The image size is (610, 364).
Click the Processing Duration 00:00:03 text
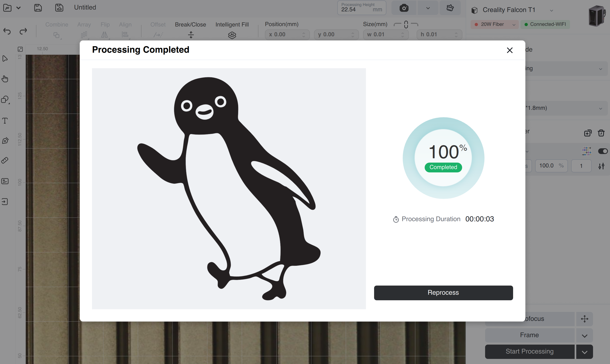tap(443, 219)
